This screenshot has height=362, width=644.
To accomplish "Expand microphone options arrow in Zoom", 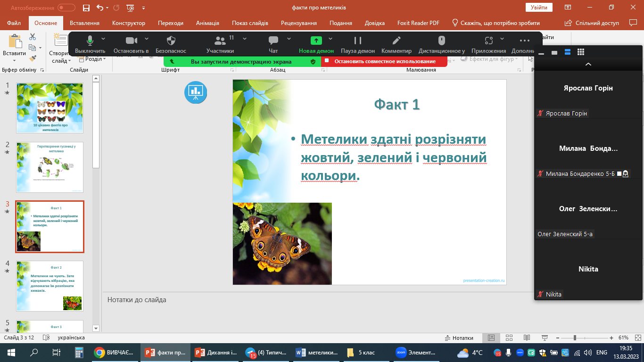I will [103, 39].
